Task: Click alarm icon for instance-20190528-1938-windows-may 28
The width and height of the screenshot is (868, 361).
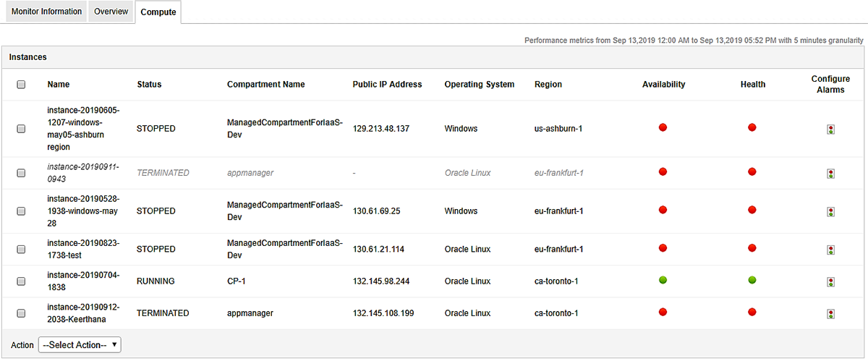Action: tap(831, 211)
